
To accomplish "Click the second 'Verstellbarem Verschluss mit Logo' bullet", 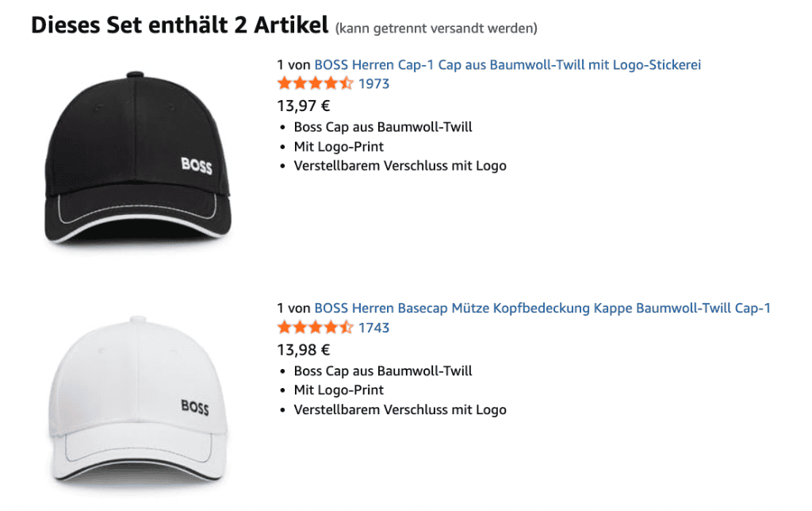I will [400, 409].
